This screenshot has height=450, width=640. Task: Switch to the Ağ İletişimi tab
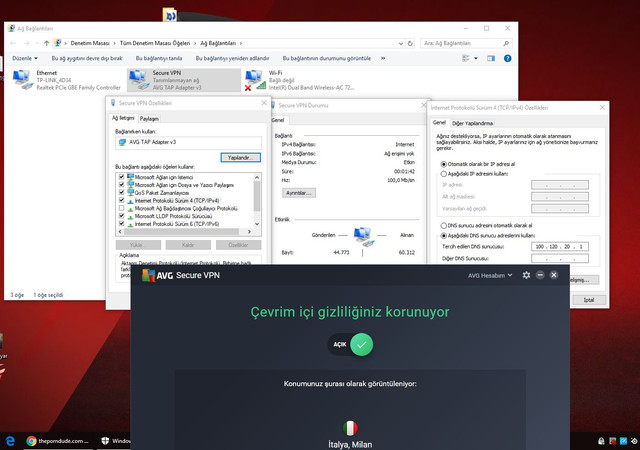coord(123,118)
